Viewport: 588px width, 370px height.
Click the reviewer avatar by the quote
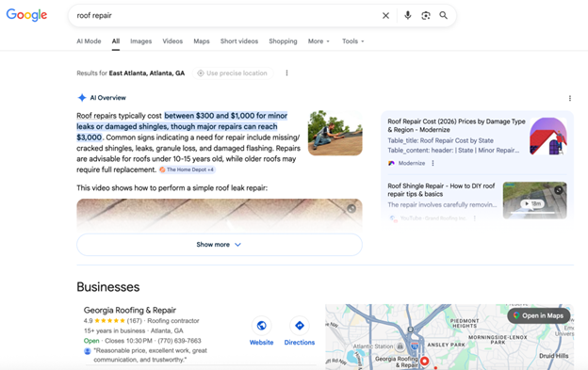coord(88,351)
